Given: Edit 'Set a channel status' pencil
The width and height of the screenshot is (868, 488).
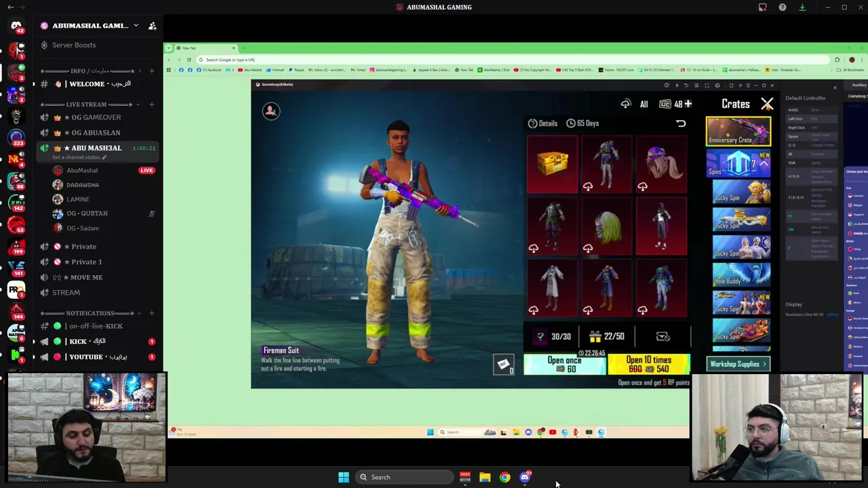Looking at the screenshot, I should point(104,157).
